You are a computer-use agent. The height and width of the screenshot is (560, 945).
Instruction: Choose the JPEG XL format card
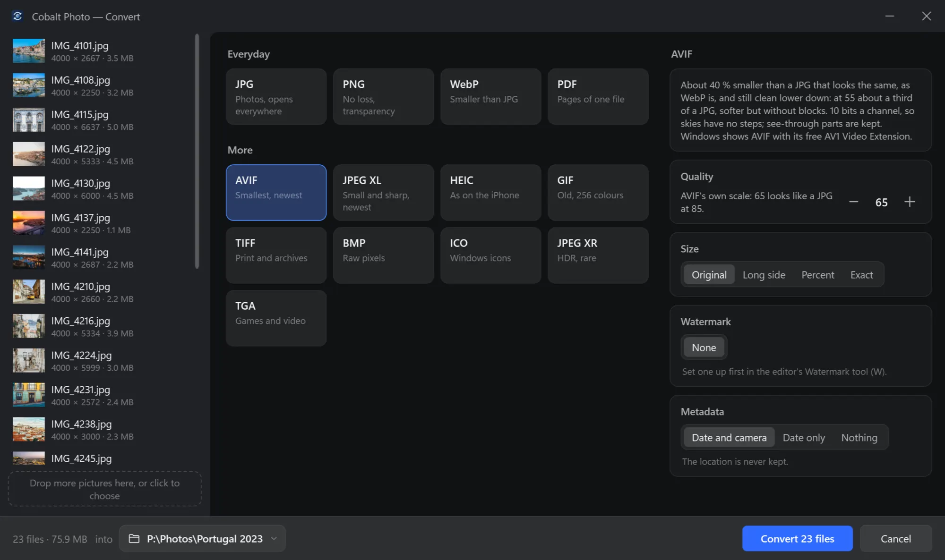click(384, 193)
